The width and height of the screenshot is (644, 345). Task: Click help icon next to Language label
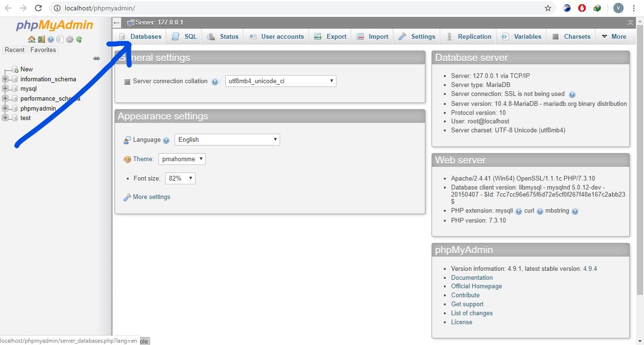pyautogui.click(x=166, y=140)
